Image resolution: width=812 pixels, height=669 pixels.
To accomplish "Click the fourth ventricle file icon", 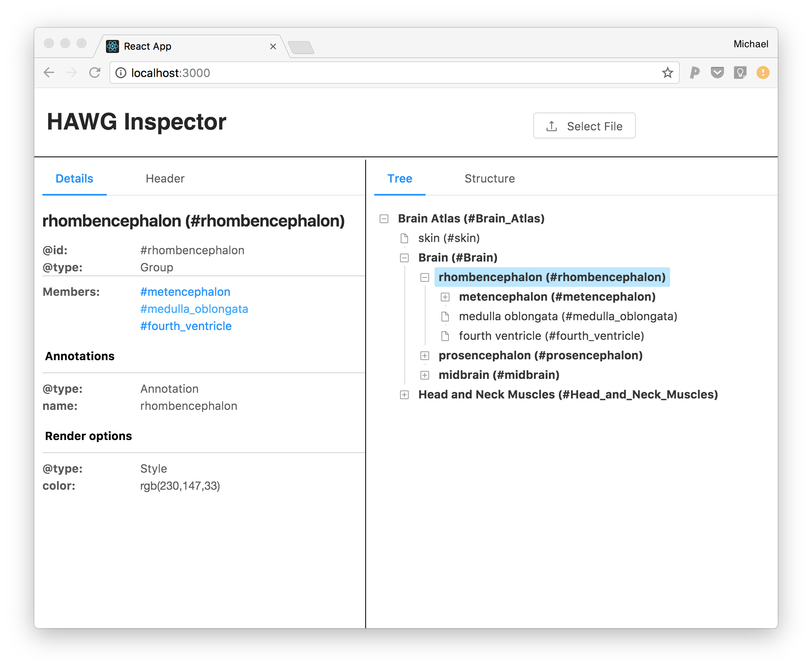I will (x=445, y=336).
